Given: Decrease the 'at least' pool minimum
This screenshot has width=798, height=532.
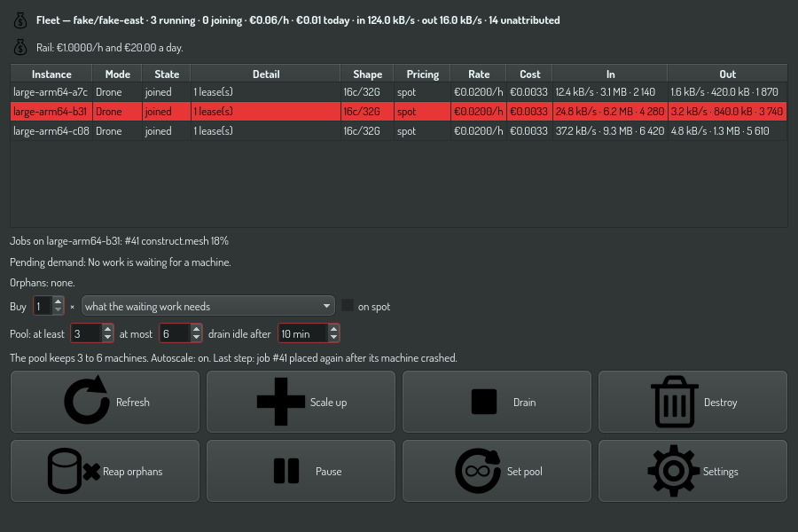Looking at the screenshot, I should pyautogui.click(x=107, y=338).
